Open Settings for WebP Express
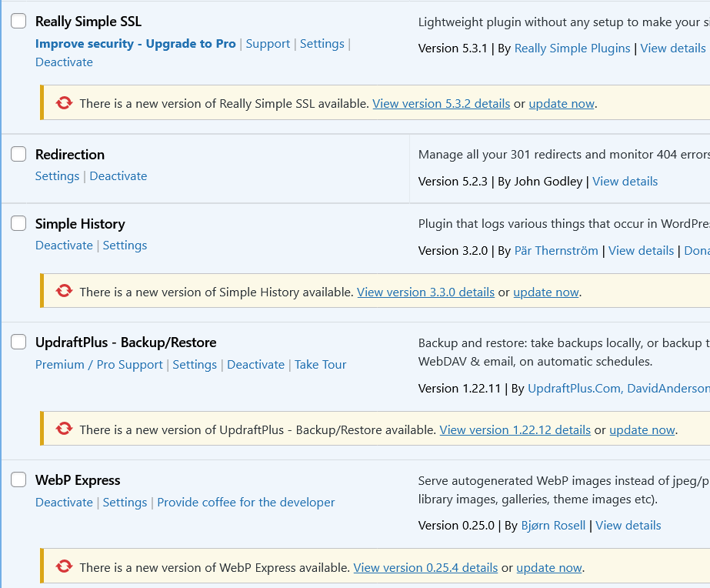 coord(125,503)
